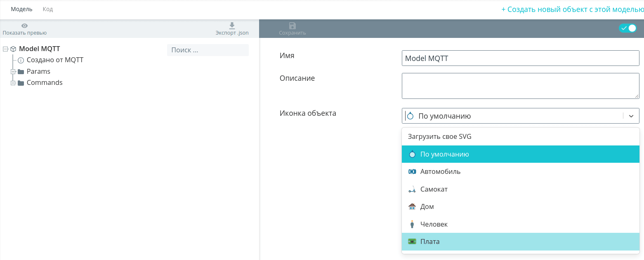Select Плата icon option
The image size is (644, 260).
[521, 241]
